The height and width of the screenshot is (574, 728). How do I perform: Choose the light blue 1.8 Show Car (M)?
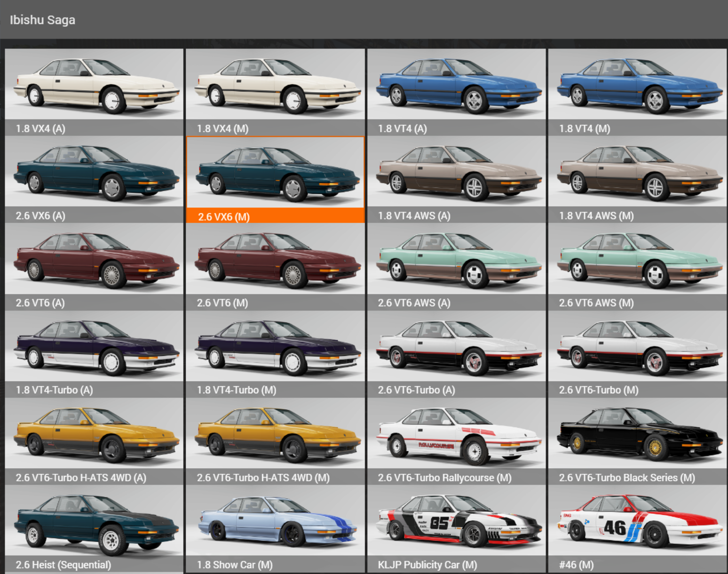[x=275, y=529]
